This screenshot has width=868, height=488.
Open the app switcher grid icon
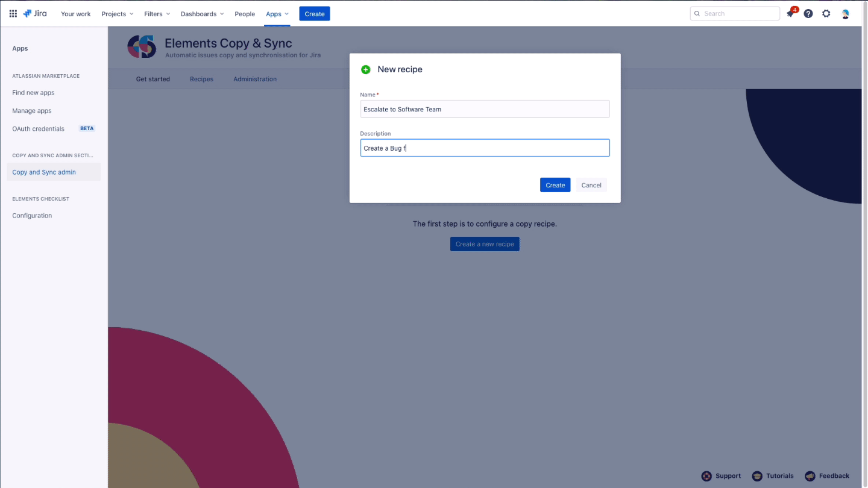(13, 13)
